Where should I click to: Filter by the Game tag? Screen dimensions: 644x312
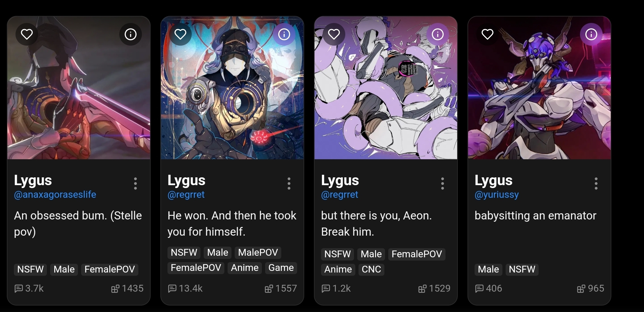(281, 268)
